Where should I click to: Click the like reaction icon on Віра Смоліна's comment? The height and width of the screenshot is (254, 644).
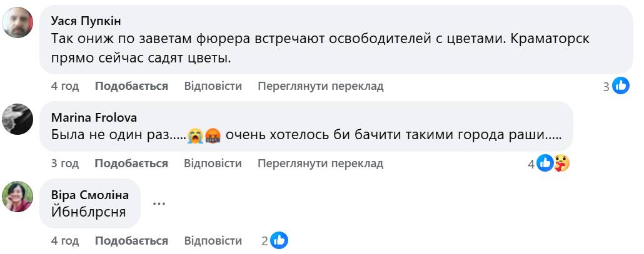tap(279, 240)
